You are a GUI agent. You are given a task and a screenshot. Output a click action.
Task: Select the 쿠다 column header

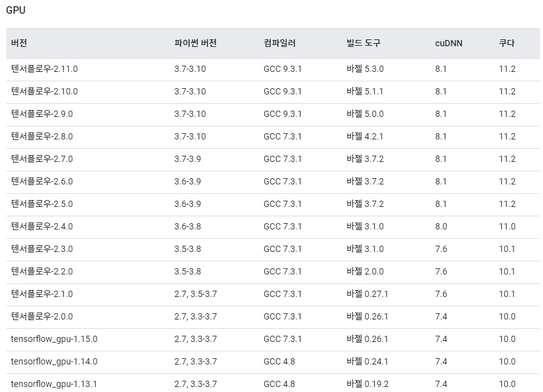click(x=507, y=43)
